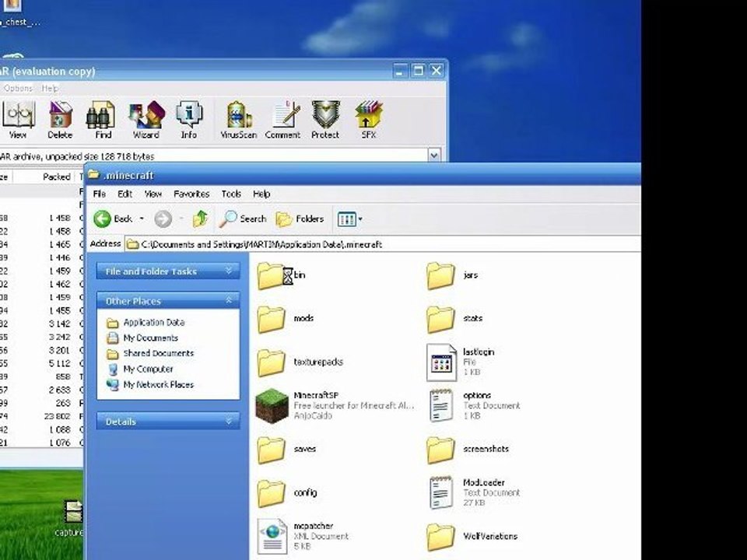Open the Views dropdown arrow in Explorer
The height and width of the screenshot is (560, 747).
[x=360, y=219]
